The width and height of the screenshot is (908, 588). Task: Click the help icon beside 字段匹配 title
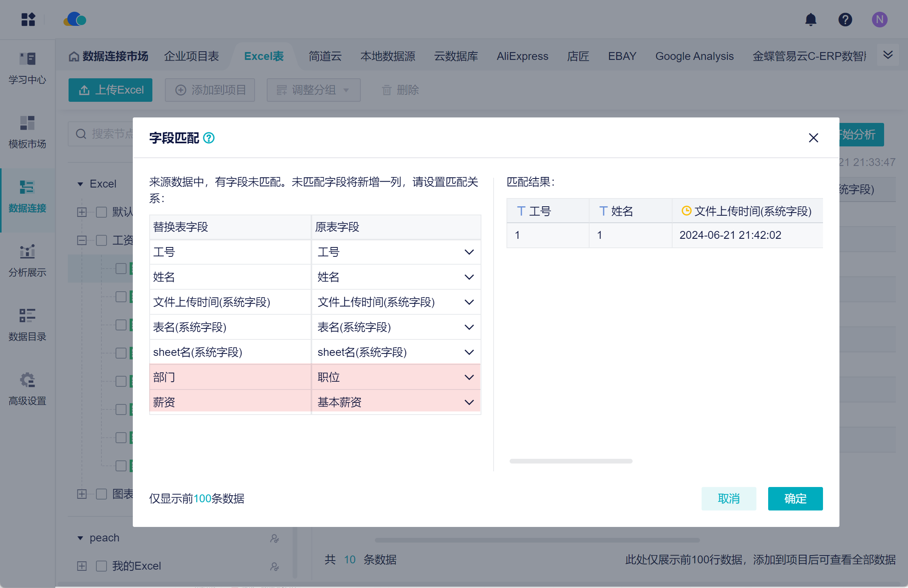[209, 138]
